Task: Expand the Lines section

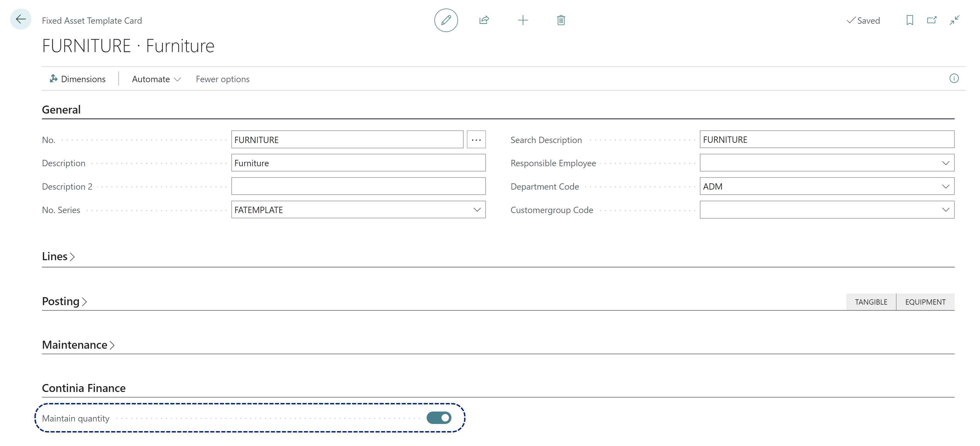Action: pos(58,256)
